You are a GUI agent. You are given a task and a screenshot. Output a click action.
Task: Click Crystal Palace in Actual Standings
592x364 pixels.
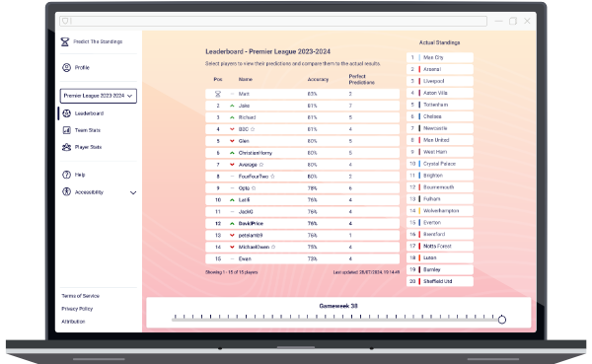point(440,164)
